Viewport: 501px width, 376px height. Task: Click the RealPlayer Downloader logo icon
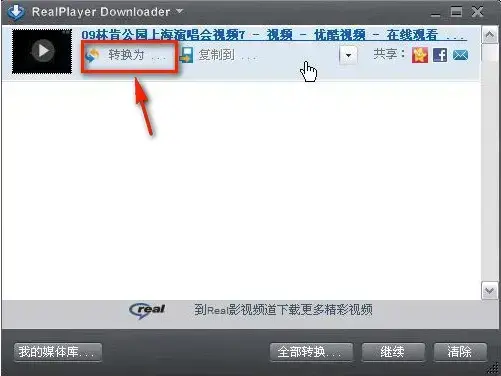pyautogui.click(x=16, y=11)
